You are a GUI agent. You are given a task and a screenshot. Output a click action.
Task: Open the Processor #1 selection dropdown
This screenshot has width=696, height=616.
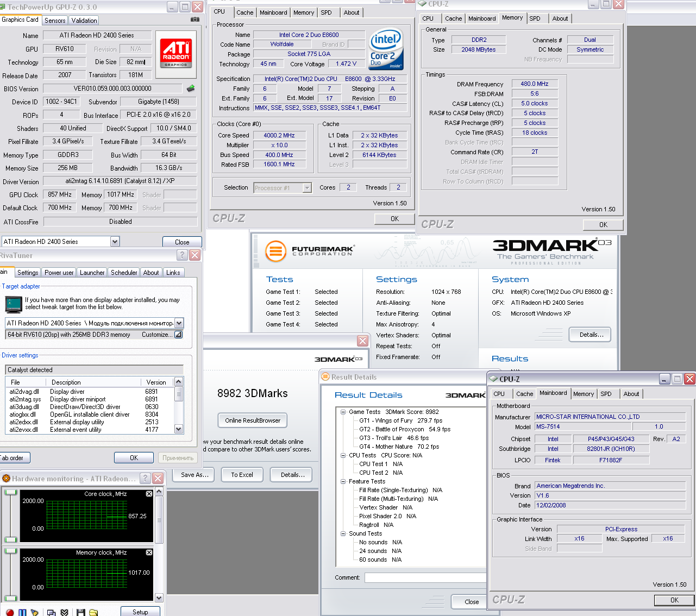307,188
